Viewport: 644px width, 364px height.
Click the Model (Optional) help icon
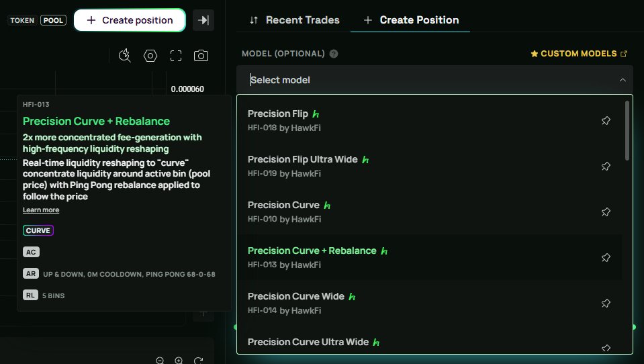[334, 54]
